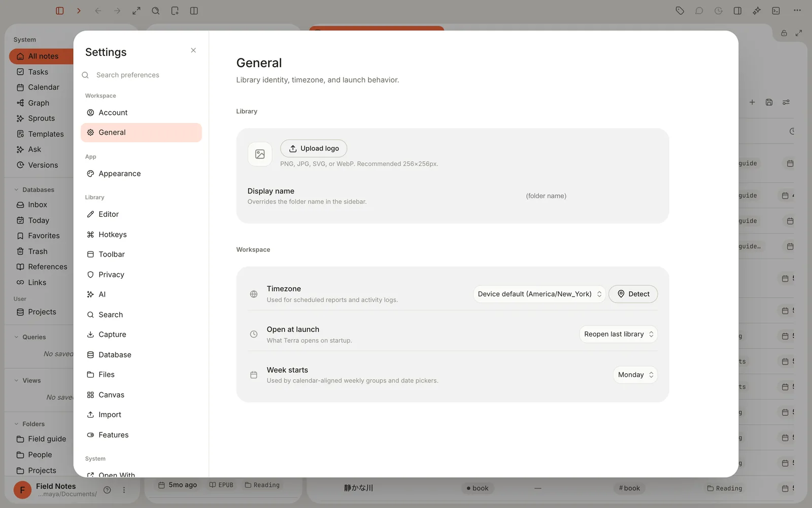Click the save icon behind the settings dialog

pos(769,102)
